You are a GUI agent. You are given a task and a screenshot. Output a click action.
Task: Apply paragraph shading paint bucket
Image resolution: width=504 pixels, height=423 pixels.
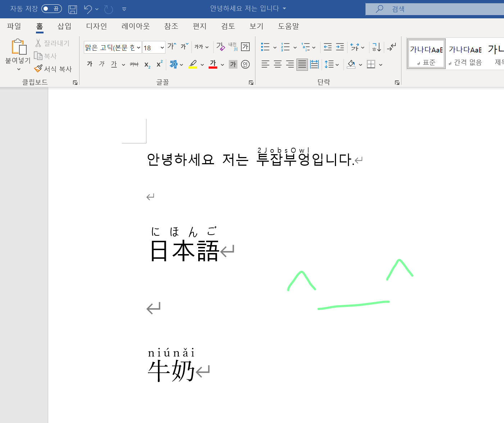351,64
